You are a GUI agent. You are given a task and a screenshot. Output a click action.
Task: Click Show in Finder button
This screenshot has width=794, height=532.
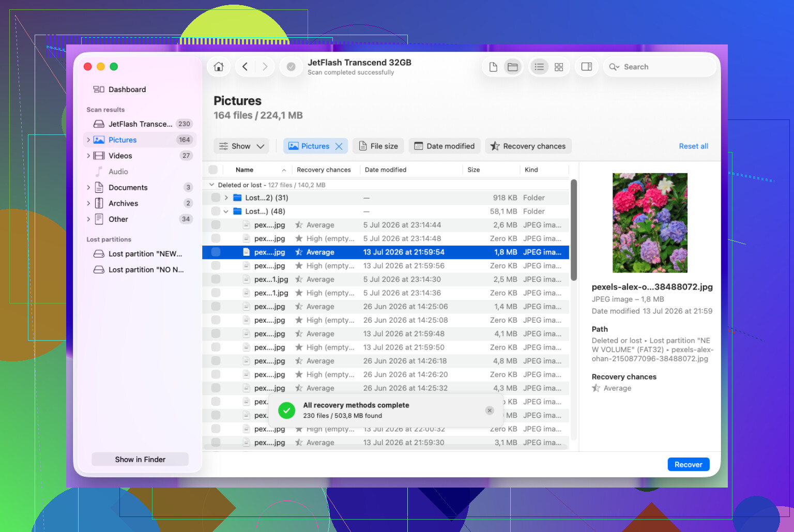pos(140,459)
